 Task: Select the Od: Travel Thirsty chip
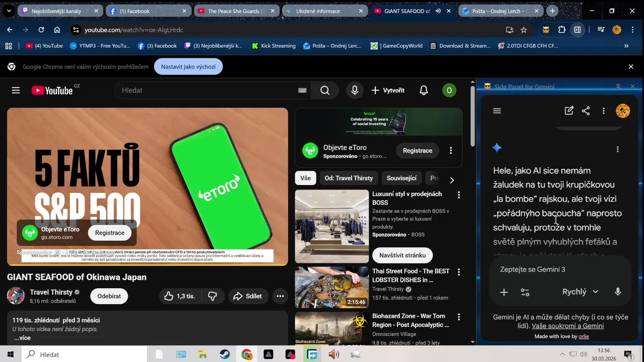click(349, 178)
